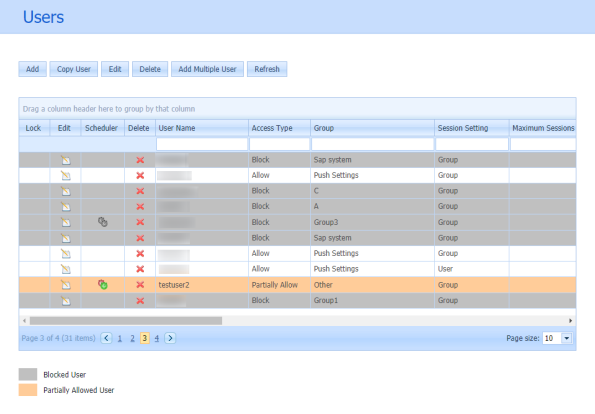The height and width of the screenshot is (414, 595).
Task: Click the gray Blocked User legend swatch
Action: pyautogui.click(x=28, y=374)
